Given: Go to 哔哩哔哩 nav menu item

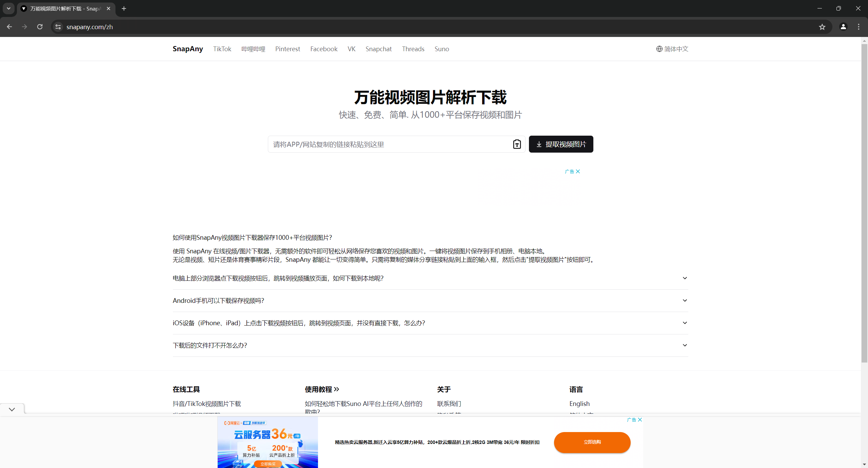Looking at the screenshot, I should [x=253, y=49].
